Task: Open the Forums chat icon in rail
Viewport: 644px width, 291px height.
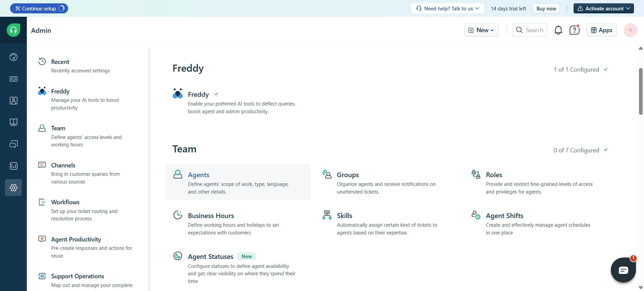Action: click(13, 144)
